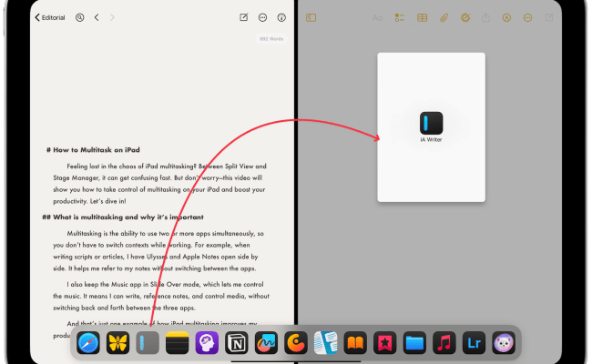Open the search icon in Ulysses toolbar

point(79,17)
